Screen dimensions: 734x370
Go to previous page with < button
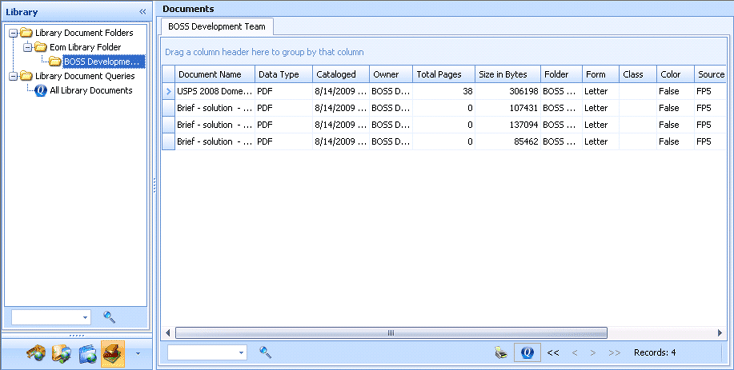point(574,353)
